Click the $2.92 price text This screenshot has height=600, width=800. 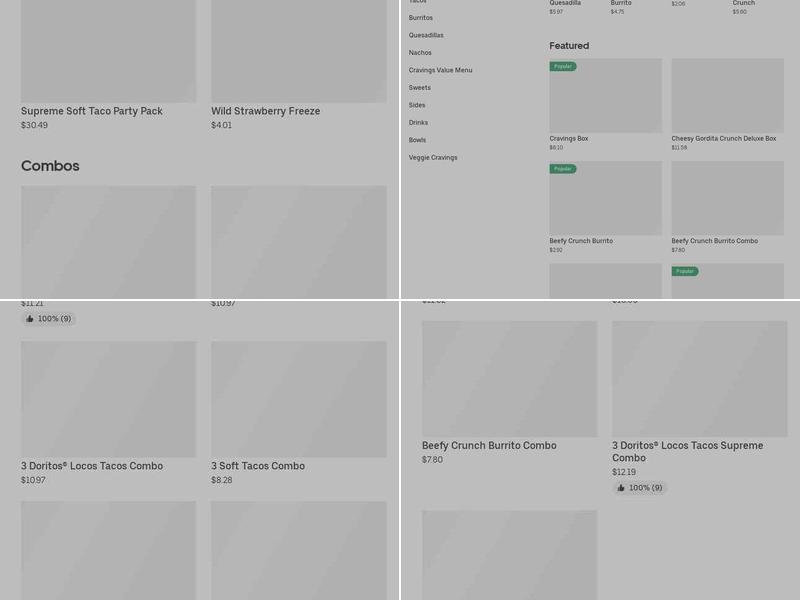[x=556, y=250]
